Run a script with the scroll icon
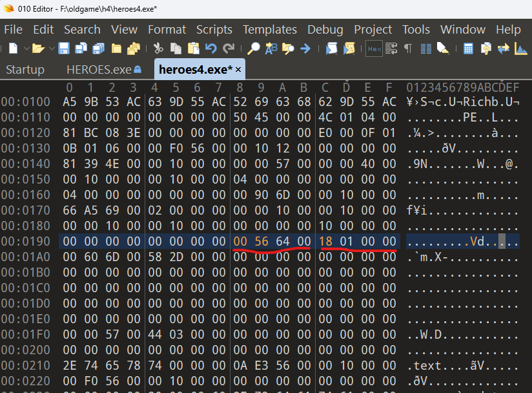532x393 pixels. (x=331, y=48)
